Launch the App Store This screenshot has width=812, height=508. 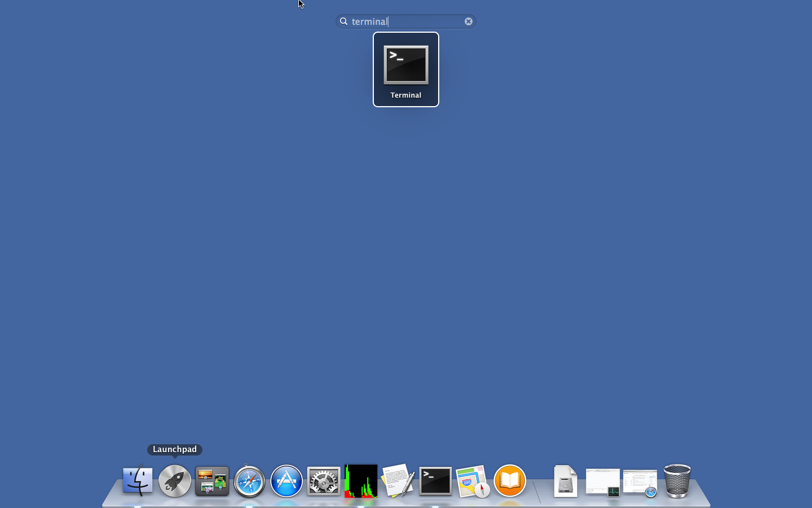click(x=286, y=481)
